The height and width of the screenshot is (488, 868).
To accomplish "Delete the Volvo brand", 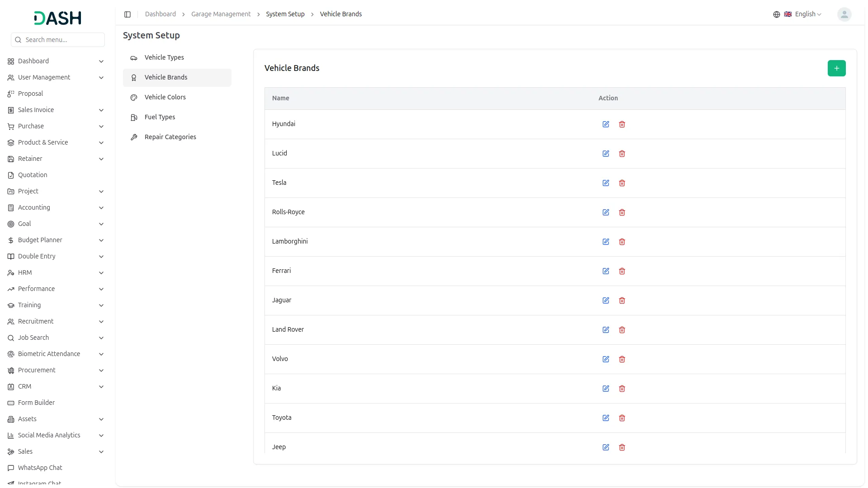I will click(622, 359).
